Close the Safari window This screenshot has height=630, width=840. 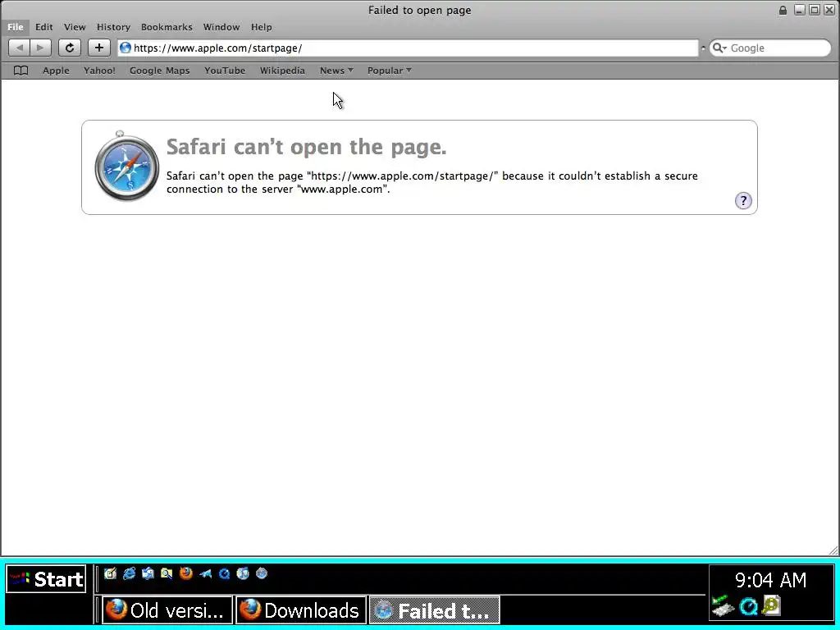(x=829, y=10)
